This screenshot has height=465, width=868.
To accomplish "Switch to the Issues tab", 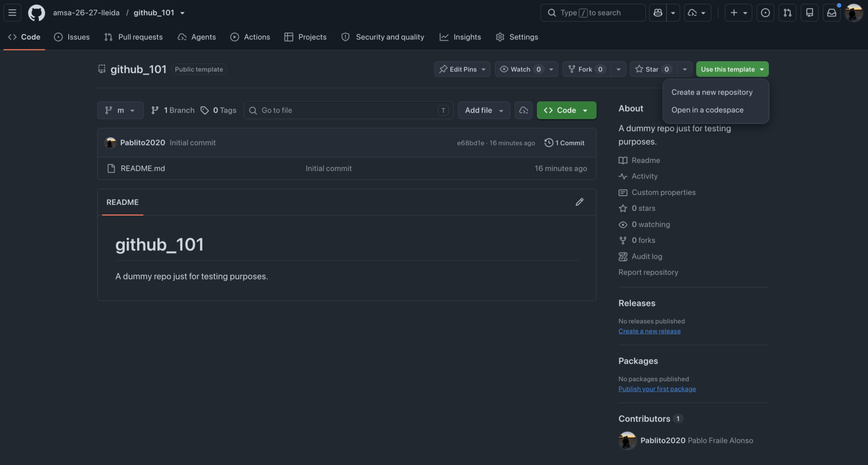I will 72,37.
